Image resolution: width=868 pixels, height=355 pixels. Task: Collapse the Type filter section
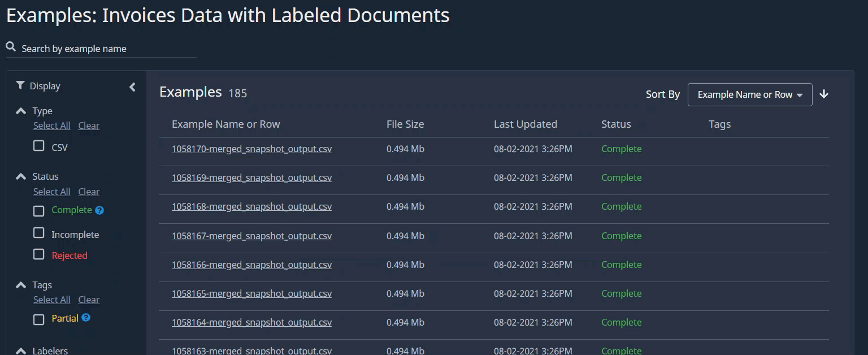[21, 111]
